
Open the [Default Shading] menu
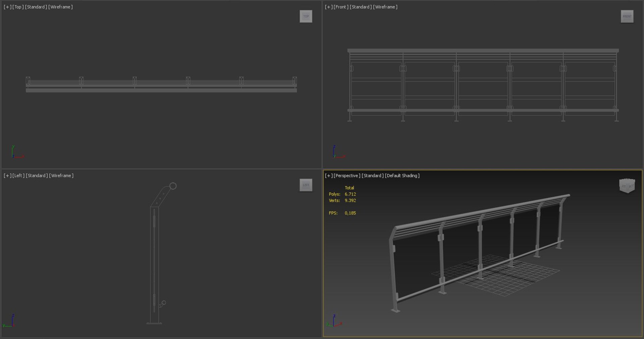[402, 176]
